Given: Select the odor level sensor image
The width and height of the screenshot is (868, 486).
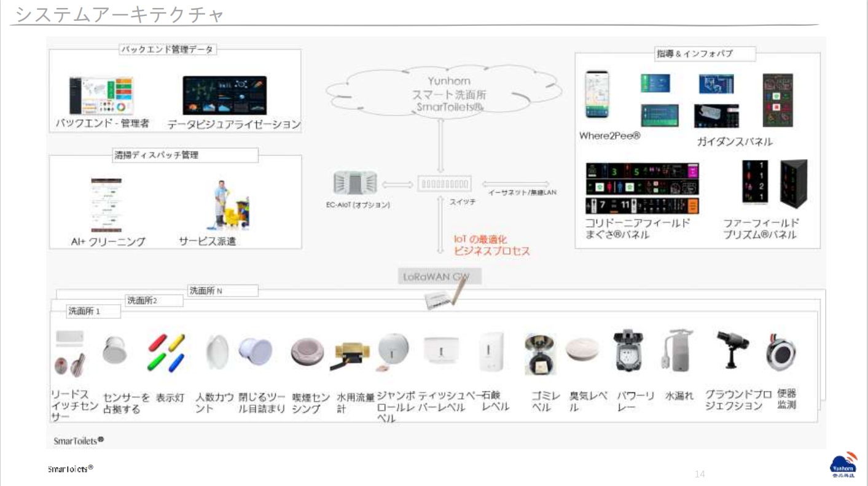Looking at the screenshot, I should coord(581,350).
